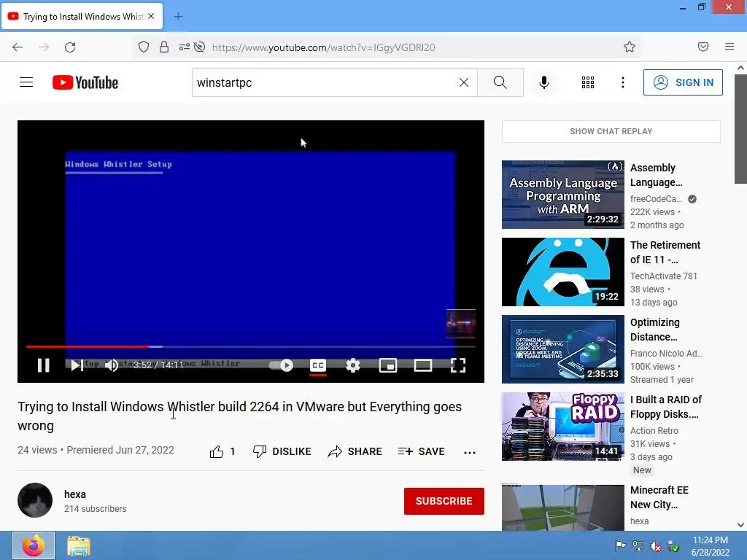The height and width of the screenshot is (560, 747).
Task: Go to YouTube home via logo
Action: (x=85, y=82)
